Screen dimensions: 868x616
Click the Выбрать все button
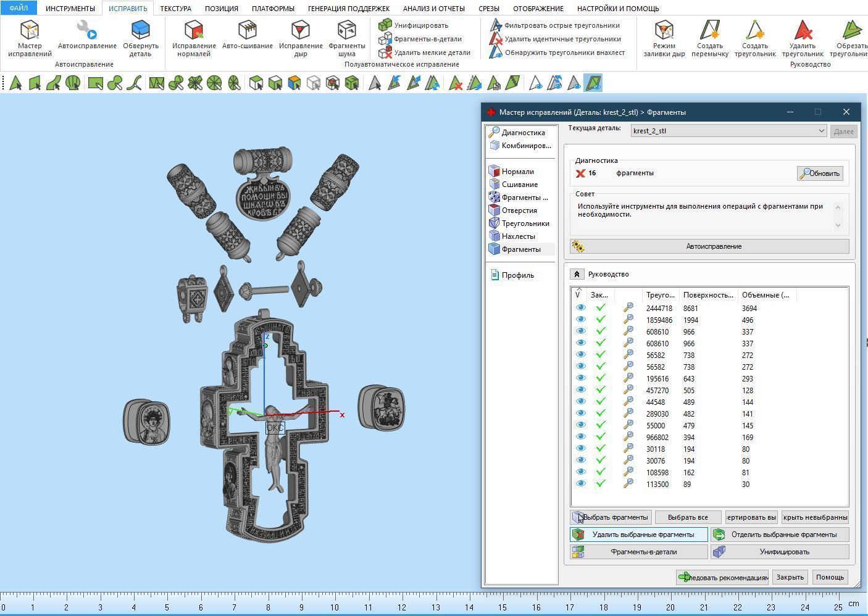[x=688, y=517]
